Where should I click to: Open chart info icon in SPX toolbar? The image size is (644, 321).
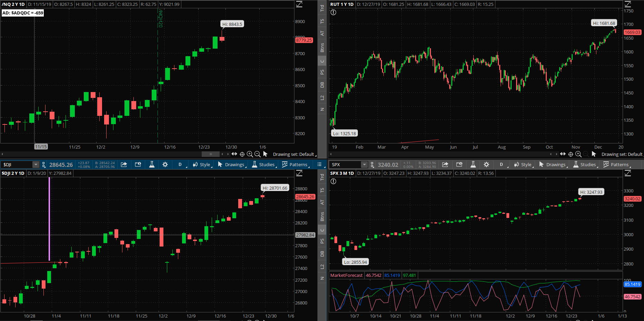[459, 164]
